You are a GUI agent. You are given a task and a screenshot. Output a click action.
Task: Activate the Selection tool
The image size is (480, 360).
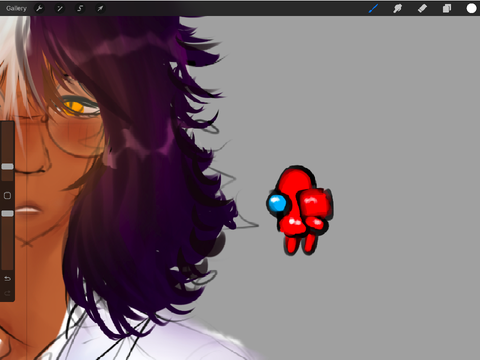[80, 8]
